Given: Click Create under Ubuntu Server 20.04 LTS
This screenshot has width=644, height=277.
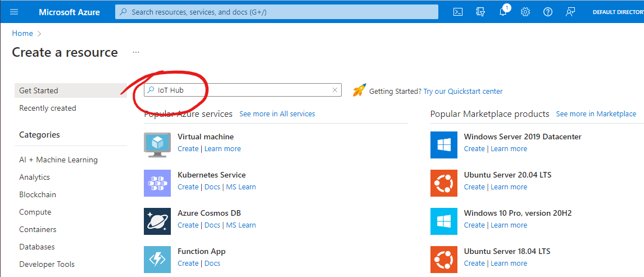Looking at the screenshot, I should pos(474,187).
